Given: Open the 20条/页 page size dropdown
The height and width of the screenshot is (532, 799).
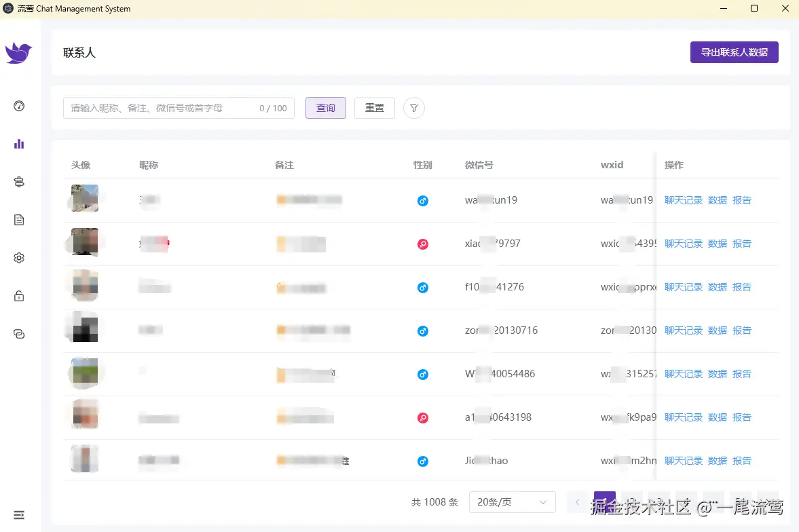Looking at the screenshot, I should pyautogui.click(x=512, y=502).
